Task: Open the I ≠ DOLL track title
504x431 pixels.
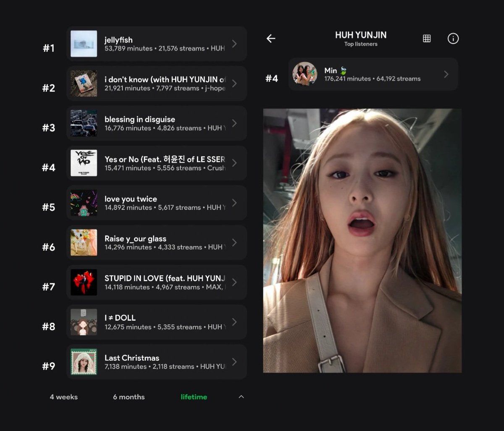Action: tap(120, 318)
